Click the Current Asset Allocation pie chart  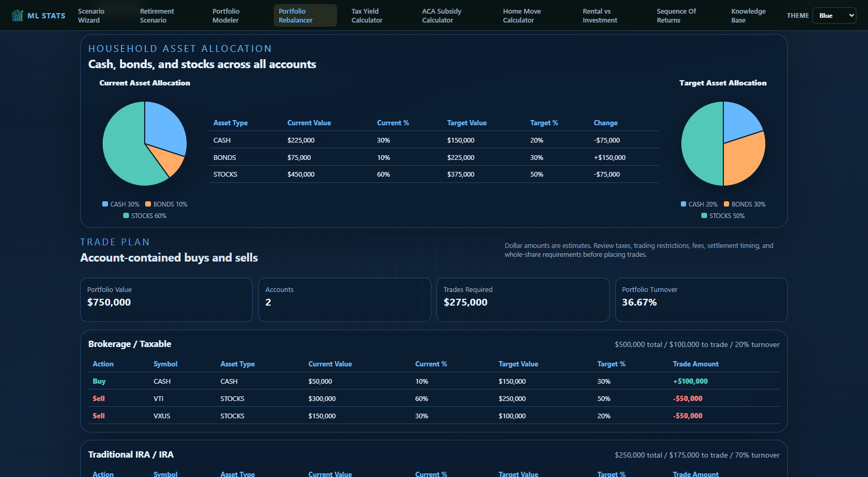pos(145,144)
